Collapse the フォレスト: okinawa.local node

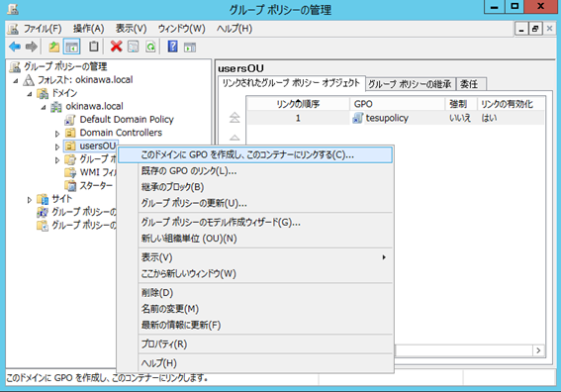click(x=16, y=81)
